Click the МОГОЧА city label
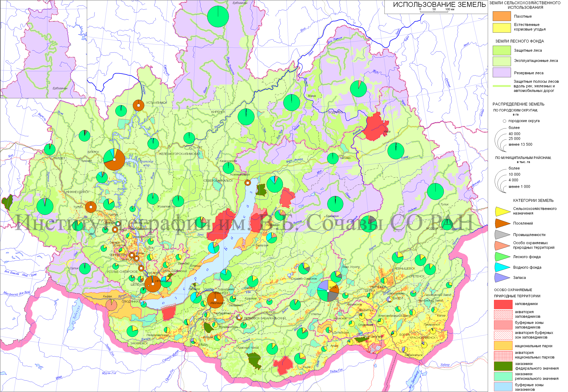Image resolution: width=568 pixels, height=392 pixels. (432, 228)
